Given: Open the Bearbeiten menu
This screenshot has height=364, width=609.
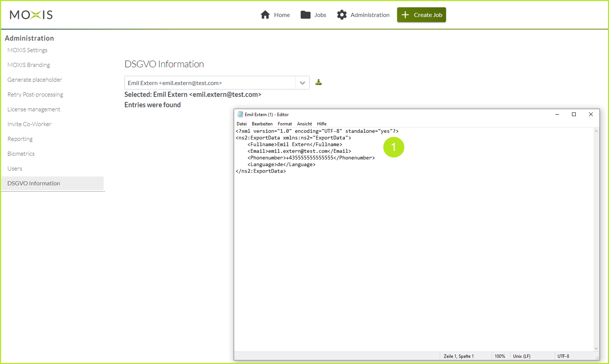Looking at the screenshot, I should [x=262, y=124].
